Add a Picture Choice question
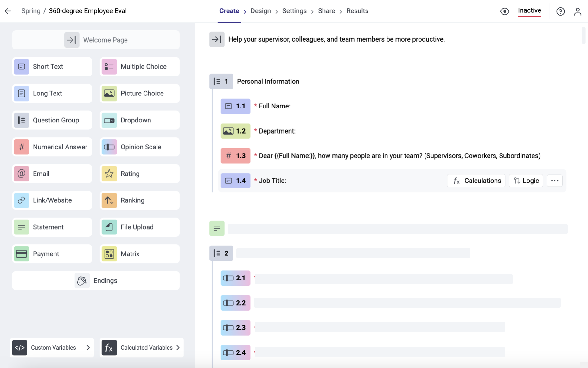The width and height of the screenshot is (588, 368). 139,93
